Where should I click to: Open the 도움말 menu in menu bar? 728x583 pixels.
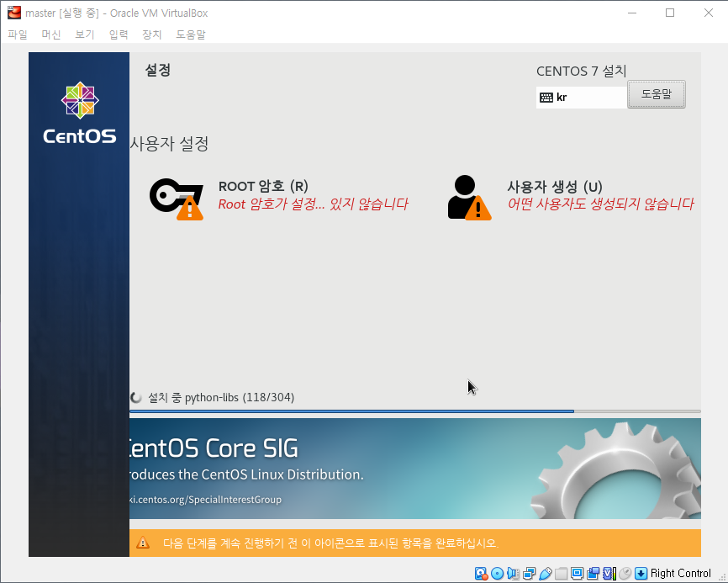pos(190,34)
